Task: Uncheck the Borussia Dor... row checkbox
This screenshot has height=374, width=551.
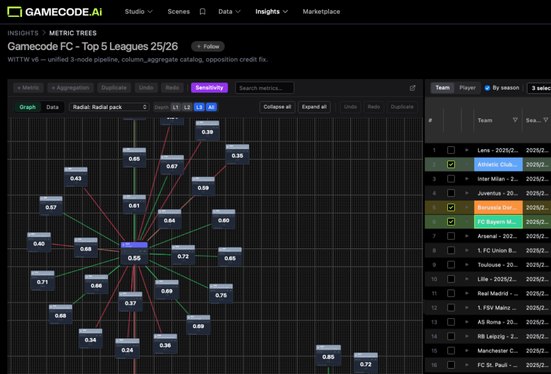Action: coord(451,207)
